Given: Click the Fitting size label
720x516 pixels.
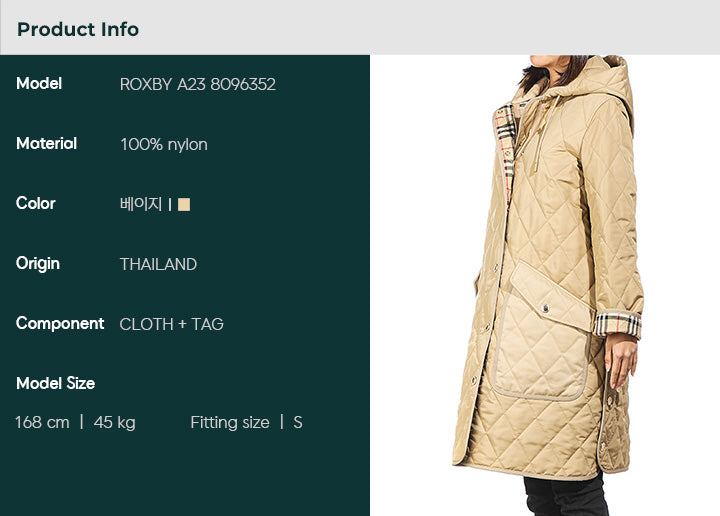Looking at the screenshot, I should [230, 423].
